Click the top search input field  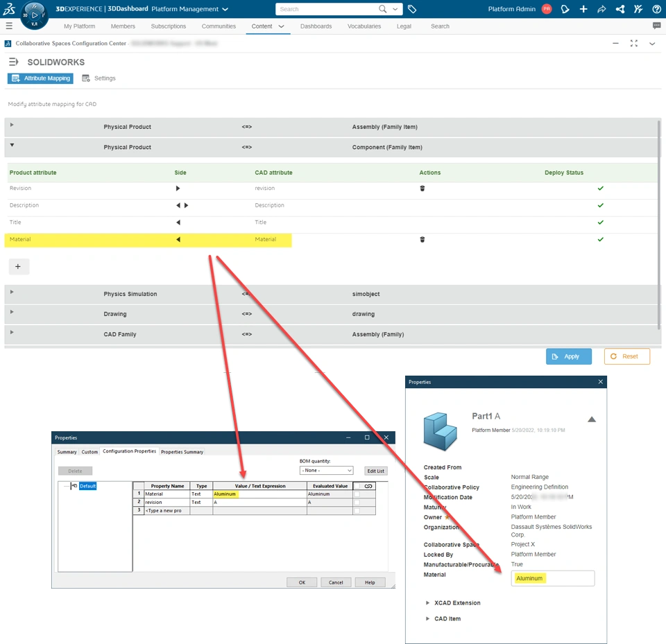[x=327, y=9]
